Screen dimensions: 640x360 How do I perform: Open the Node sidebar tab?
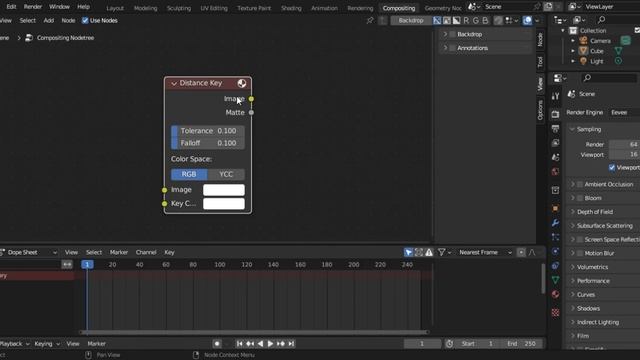point(540,40)
